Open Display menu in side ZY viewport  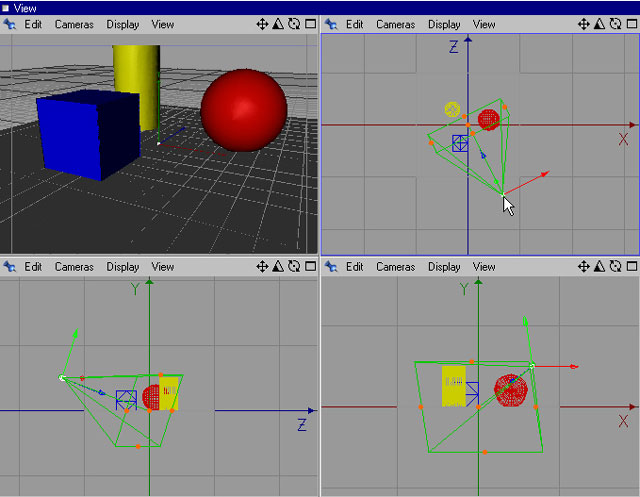tap(122, 267)
